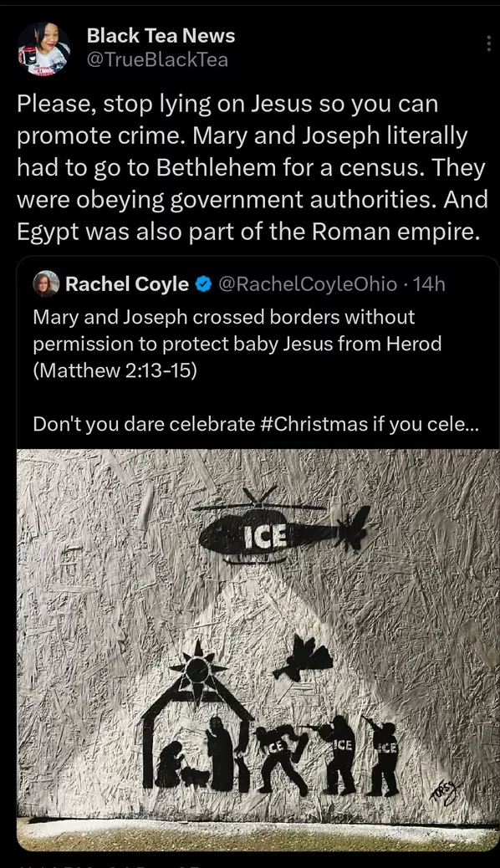
Task: Tap the star above the stable
Action: (x=197, y=671)
